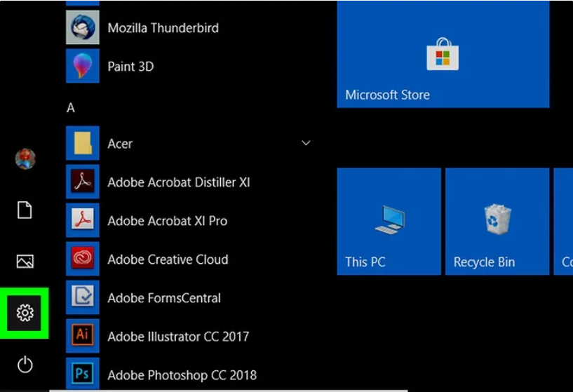This screenshot has width=573, height=392.
Task: Click the letter A section header
Action: pyautogui.click(x=71, y=108)
